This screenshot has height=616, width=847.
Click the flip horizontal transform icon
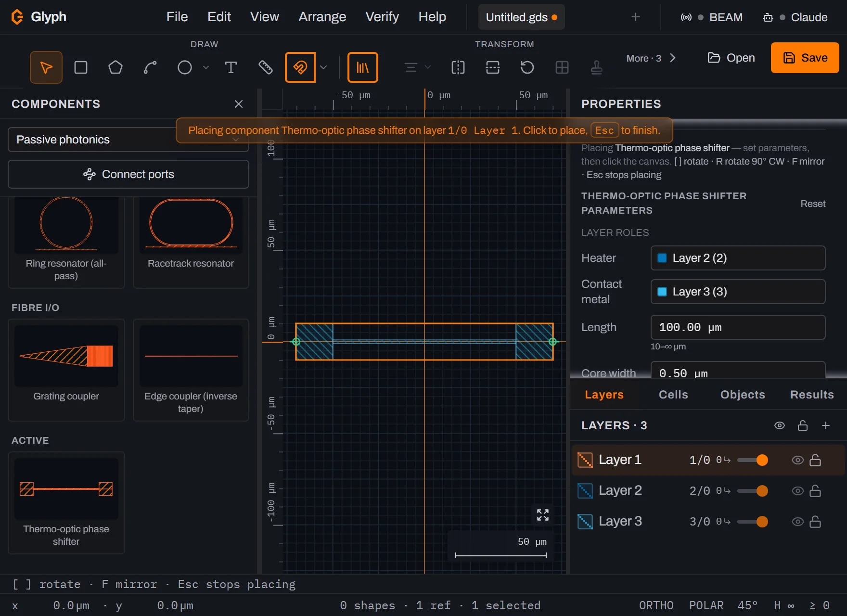click(x=458, y=67)
